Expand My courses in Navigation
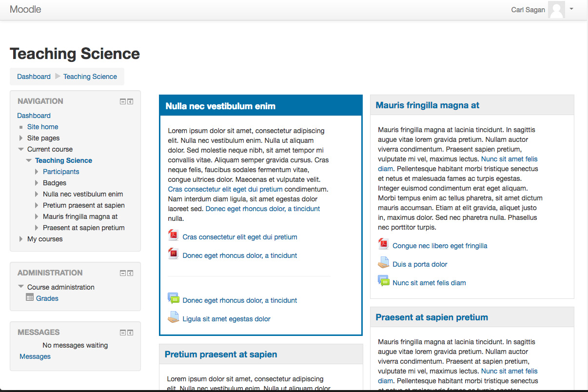 coord(21,239)
